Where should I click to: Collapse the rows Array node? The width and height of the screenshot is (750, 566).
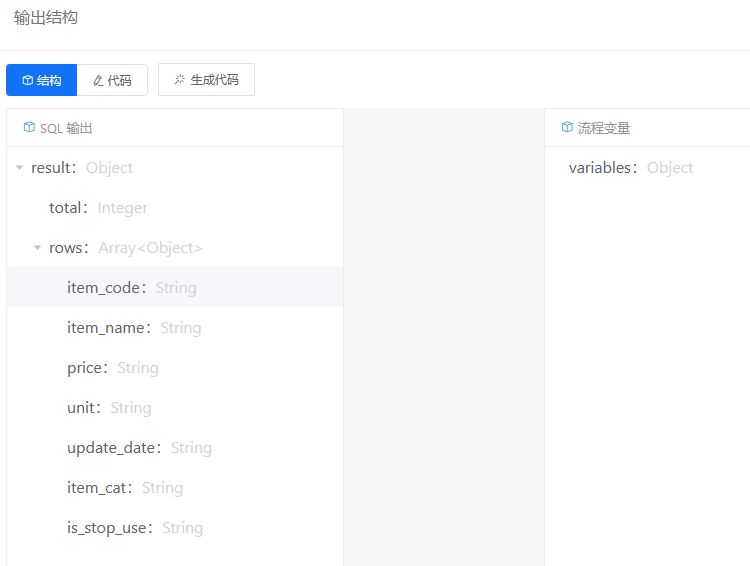coord(37,248)
